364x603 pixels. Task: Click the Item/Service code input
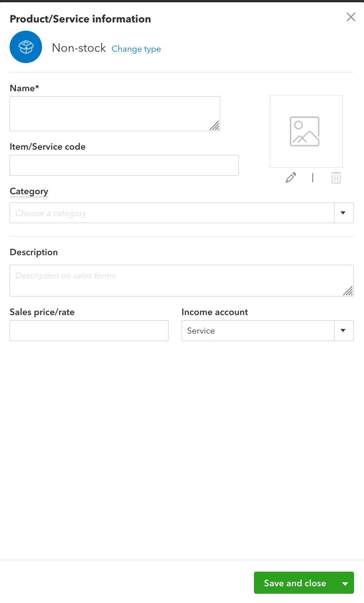(124, 165)
